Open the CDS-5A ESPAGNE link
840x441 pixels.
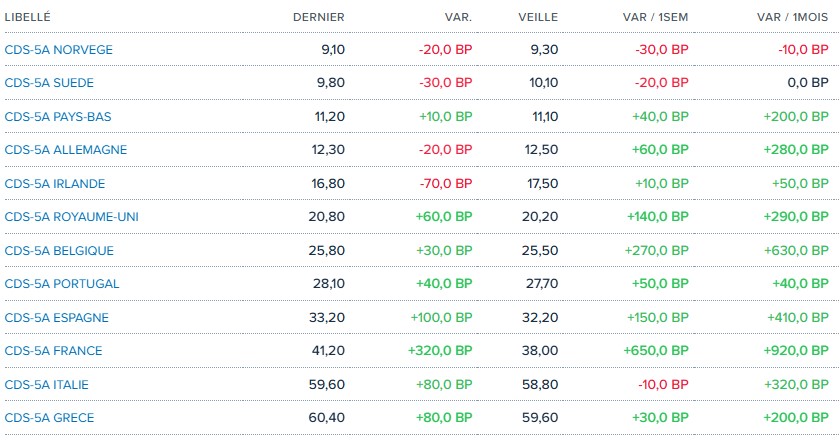[x=57, y=317]
